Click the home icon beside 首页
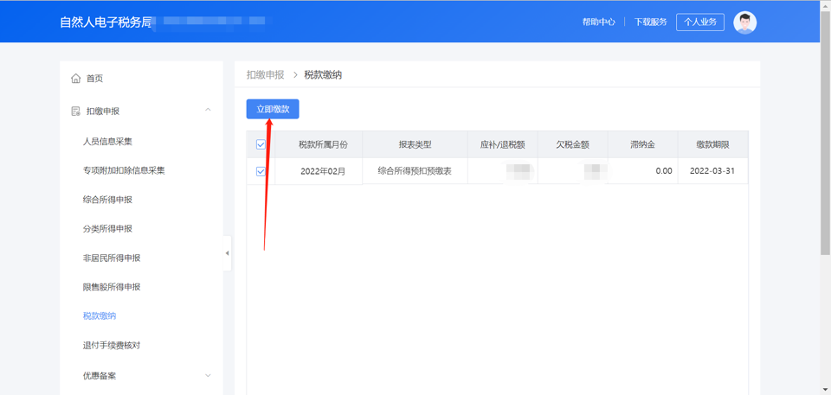Viewport: 832px width, 396px height. click(76, 79)
